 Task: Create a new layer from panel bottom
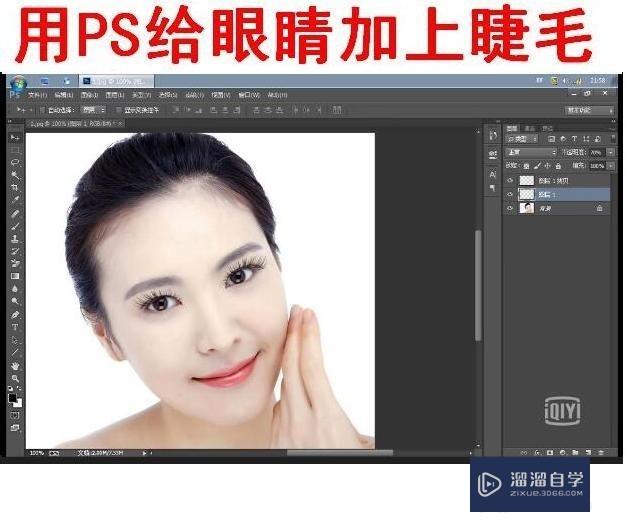[x=588, y=453]
